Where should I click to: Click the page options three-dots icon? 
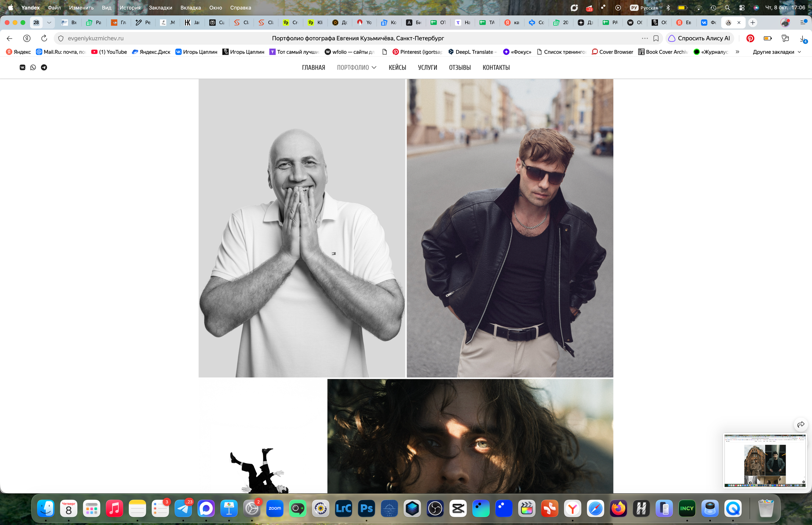(645, 38)
